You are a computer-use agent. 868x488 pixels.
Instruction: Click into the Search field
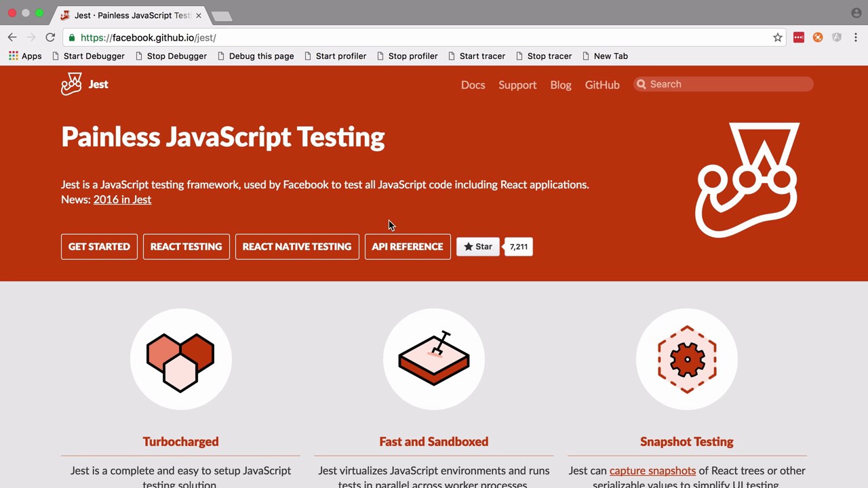724,84
